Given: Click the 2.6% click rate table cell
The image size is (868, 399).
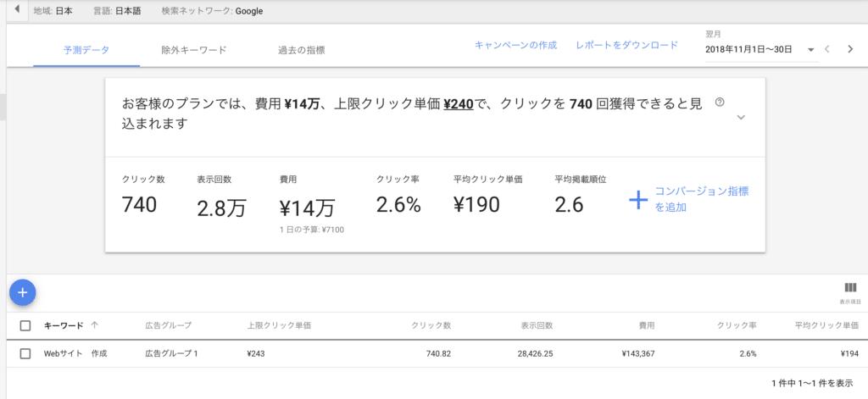Looking at the screenshot, I should pos(748,353).
